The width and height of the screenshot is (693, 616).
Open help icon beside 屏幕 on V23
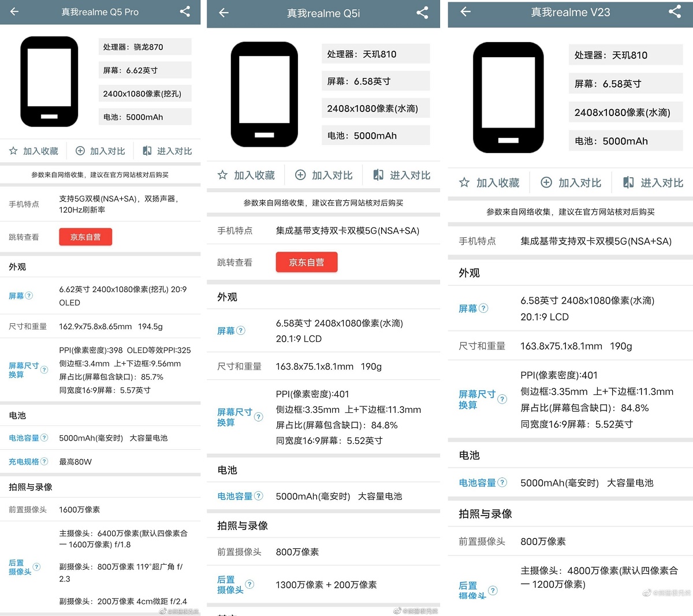483,308
